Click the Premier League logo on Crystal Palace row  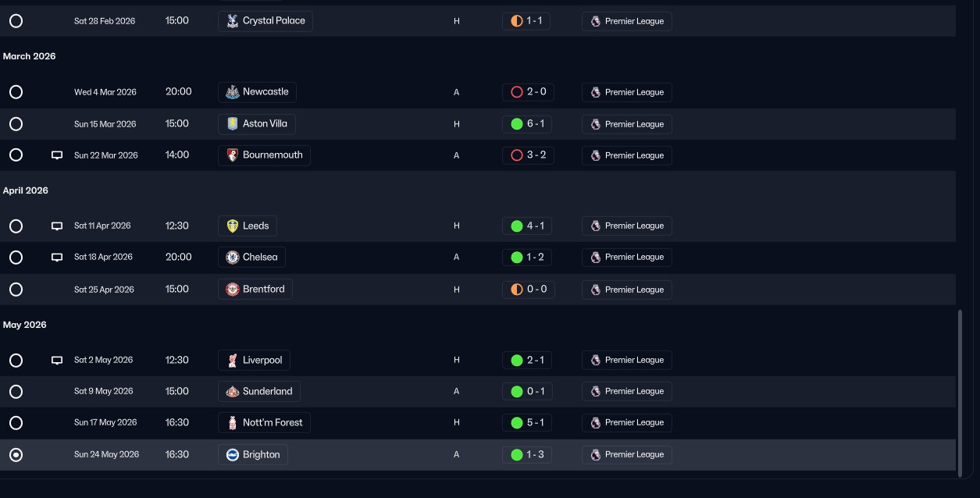click(596, 22)
